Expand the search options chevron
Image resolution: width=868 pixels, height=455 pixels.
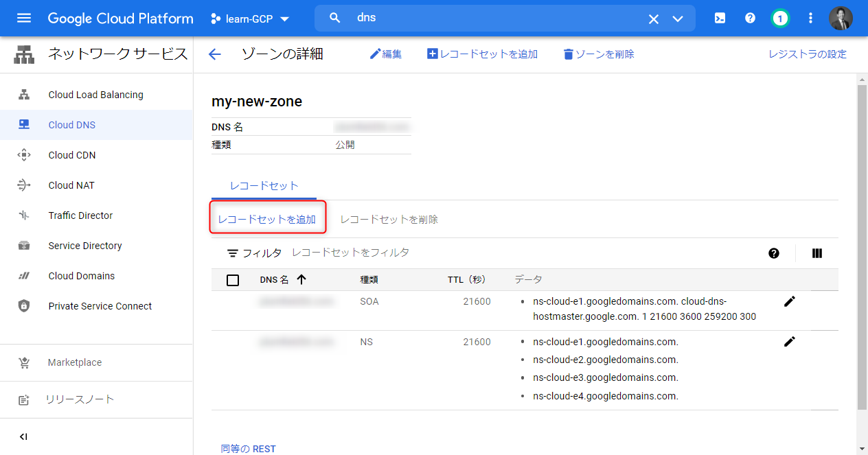pyautogui.click(x=678, y=19)
